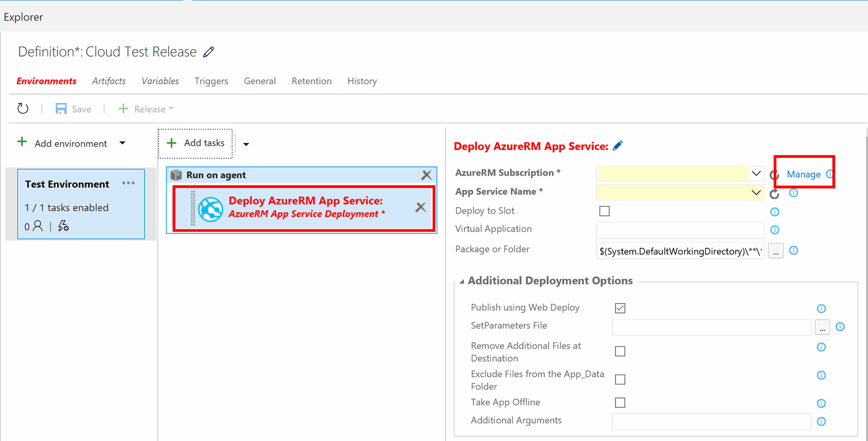Select the Run on agent phase header

click(301, 175)
